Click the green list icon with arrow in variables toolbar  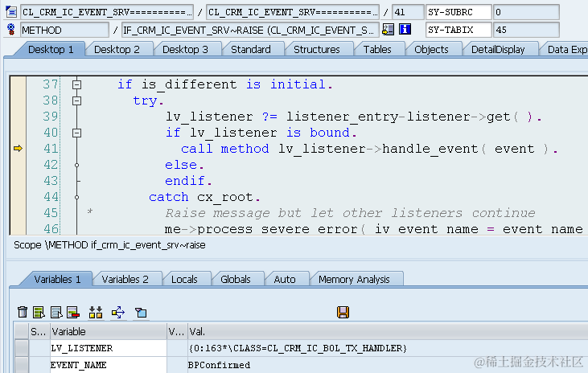[39, 312]
